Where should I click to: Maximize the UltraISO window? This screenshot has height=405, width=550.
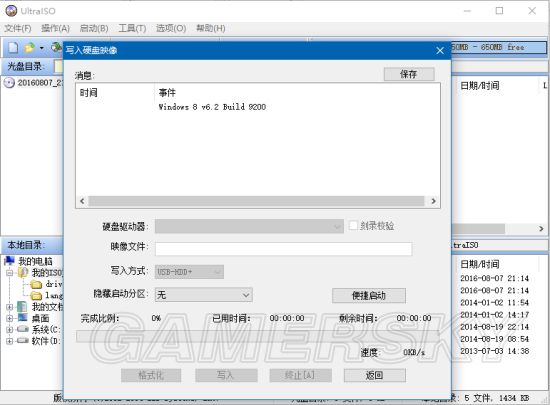499,11
